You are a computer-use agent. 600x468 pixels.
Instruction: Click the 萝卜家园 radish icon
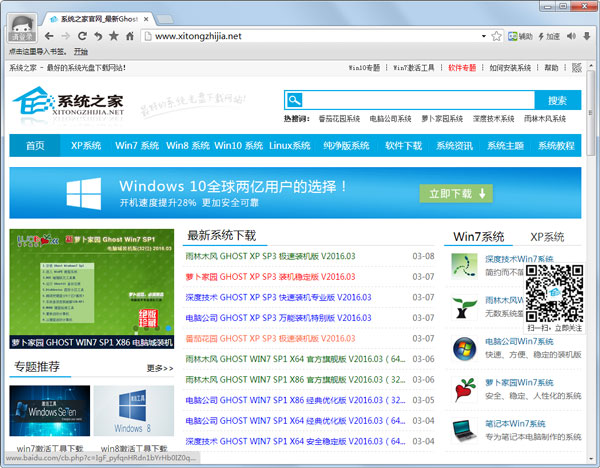464,390
